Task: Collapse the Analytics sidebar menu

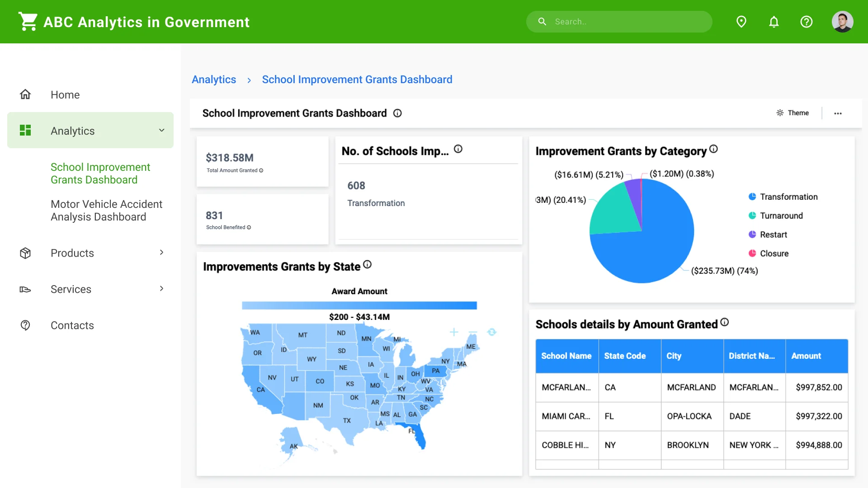Action: 161,131
